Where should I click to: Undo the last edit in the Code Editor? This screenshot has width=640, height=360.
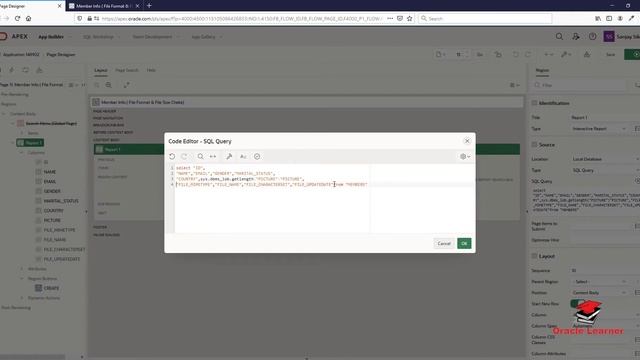(172, 156)
